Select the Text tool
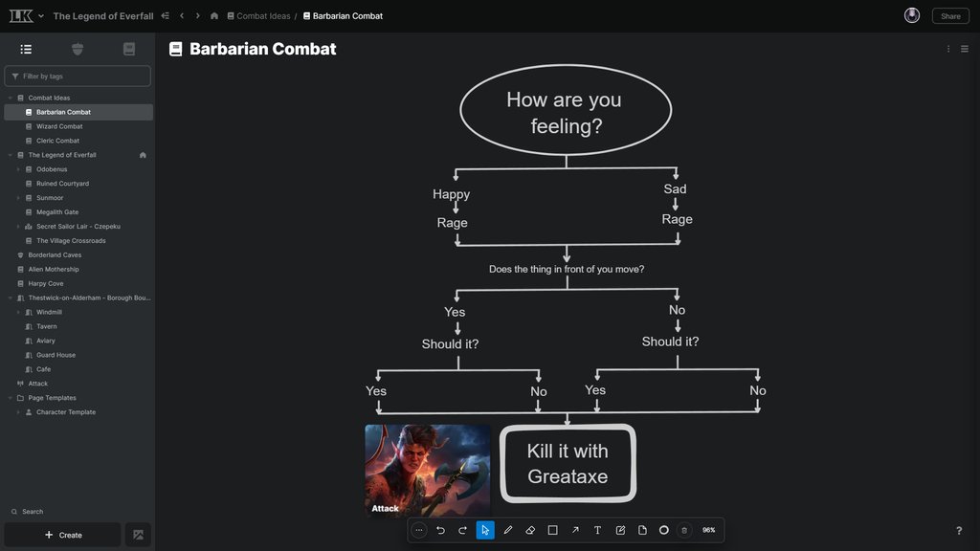This screenshot has width=980, height=551. point(597,530)
